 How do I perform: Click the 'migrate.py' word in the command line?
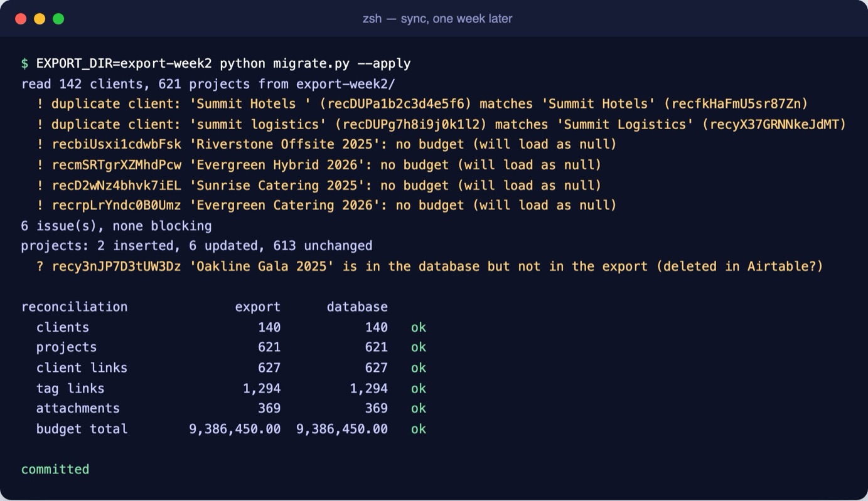click(x=311, y=63)
